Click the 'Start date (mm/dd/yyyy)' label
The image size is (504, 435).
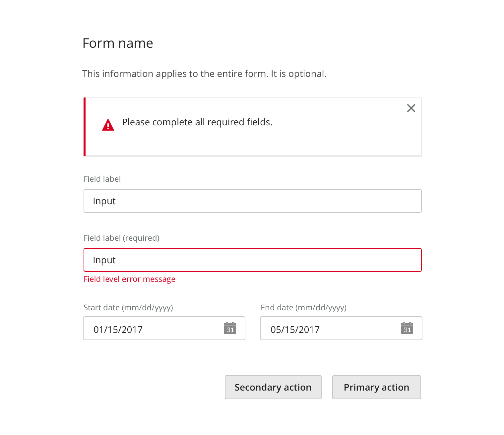(x=128, y=308)
